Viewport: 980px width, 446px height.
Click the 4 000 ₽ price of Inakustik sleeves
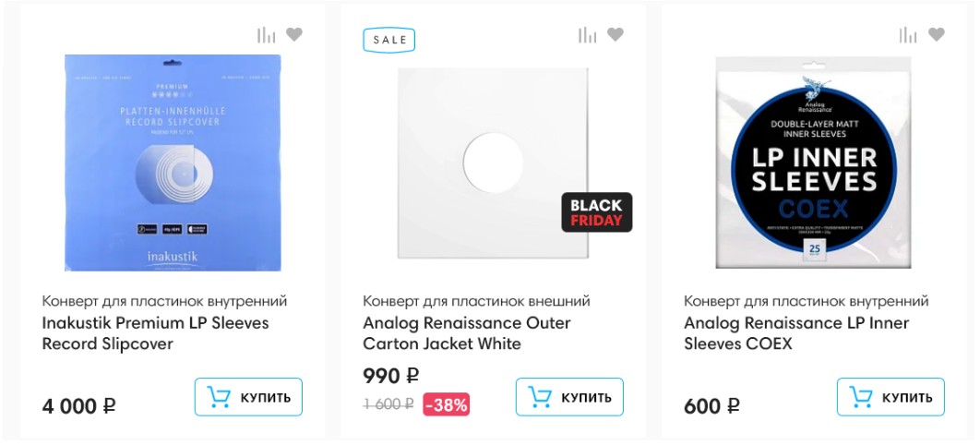click(x=79, y=405)
